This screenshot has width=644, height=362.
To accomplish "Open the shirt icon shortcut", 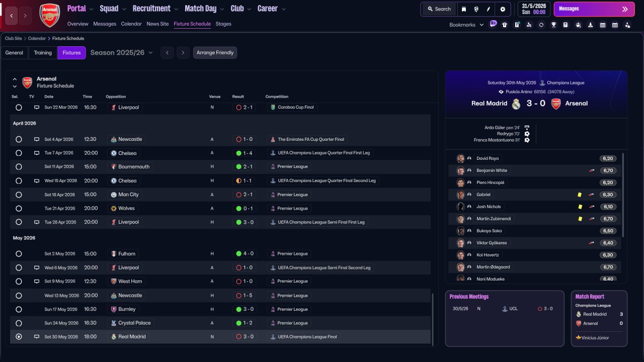I will coord(505,25).
